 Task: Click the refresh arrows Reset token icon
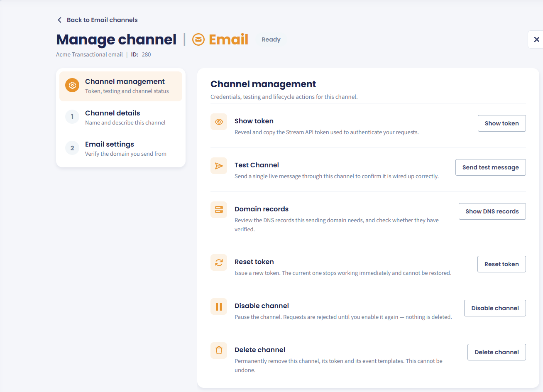click(219, 262)
